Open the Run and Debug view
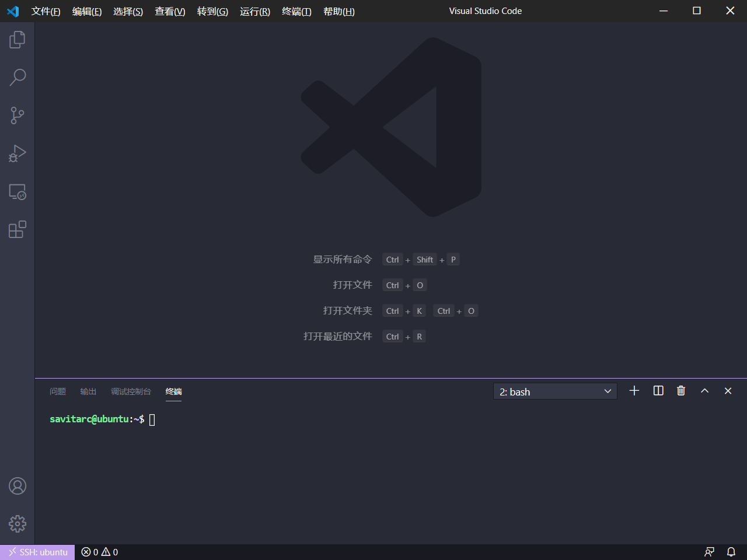Image resolution: width=747 pixels, height=560 pixels. click(x=18, y=153)
